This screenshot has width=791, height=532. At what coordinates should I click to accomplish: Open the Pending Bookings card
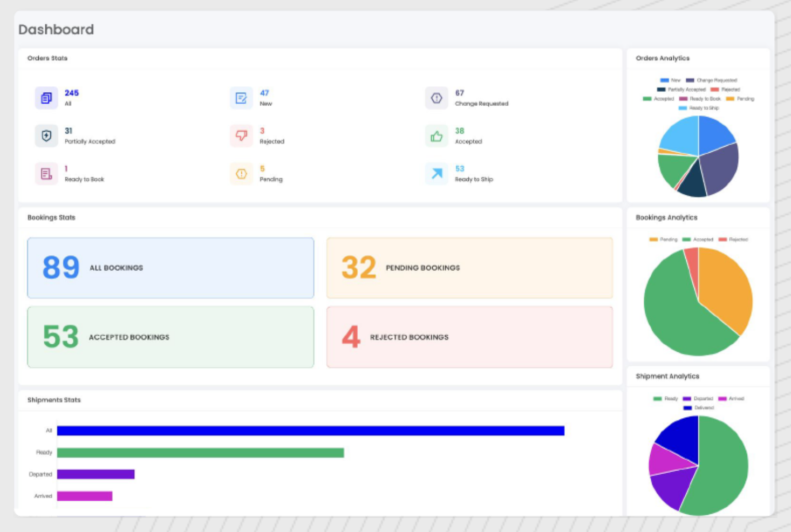click(x=469, y=268)
